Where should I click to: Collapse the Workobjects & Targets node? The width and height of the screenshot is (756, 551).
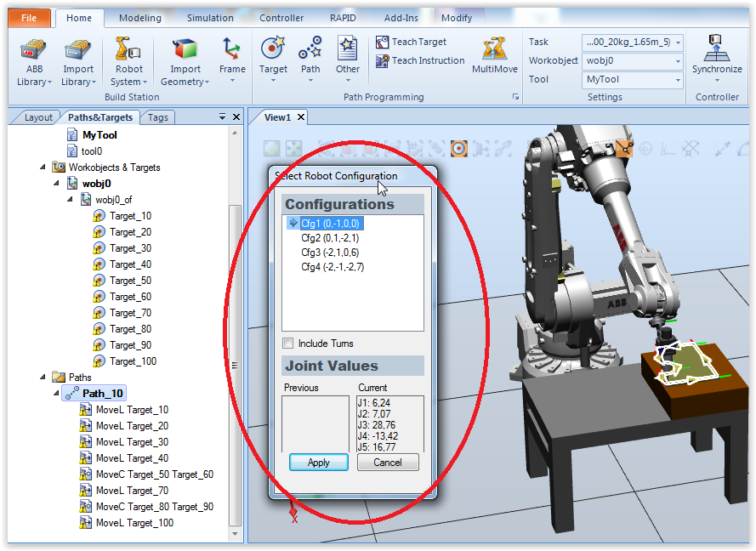[x=43, y=167]
